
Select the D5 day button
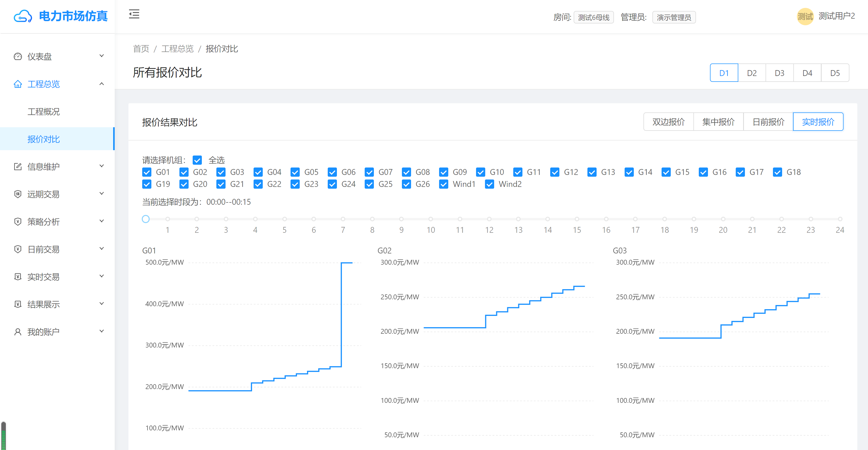pos(835,73)
